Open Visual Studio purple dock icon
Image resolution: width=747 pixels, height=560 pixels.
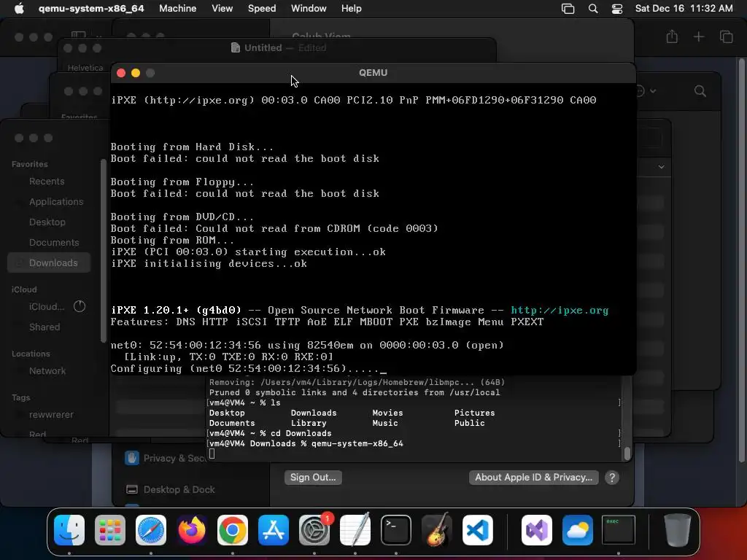(x=537, y=529)
